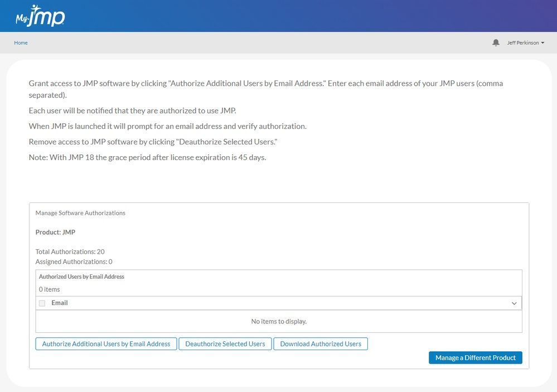The height and width of the screenshot is (392, 557).
Task: Select Manage a Different Product
Action: (475, 357)
